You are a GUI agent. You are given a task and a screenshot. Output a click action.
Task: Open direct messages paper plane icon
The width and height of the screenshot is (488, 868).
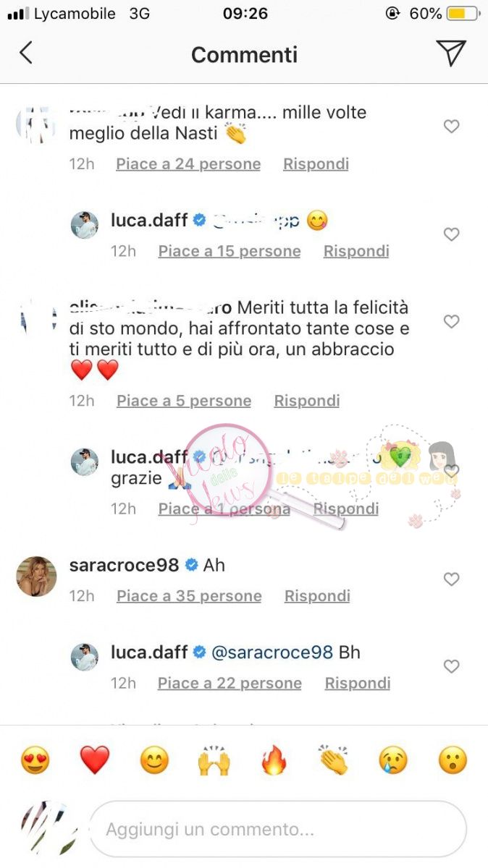[x=450, y=53]
